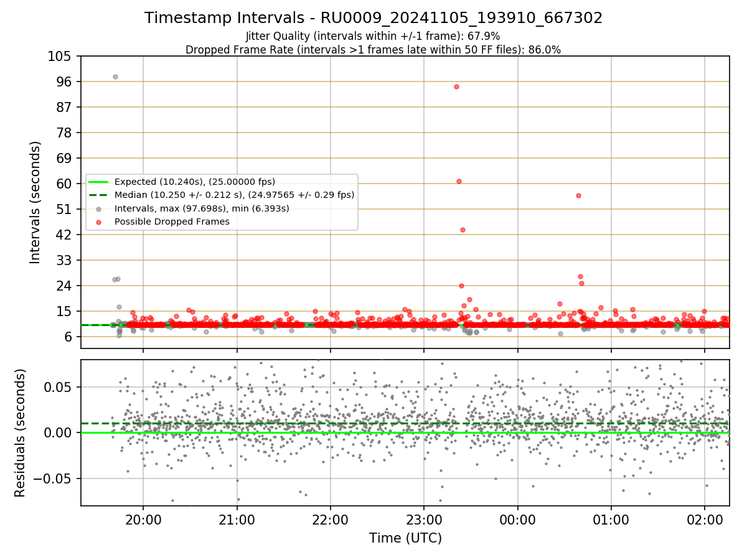Viewport: 747px width, 560px height.
Task: Click the 23:00 time tick label
Action: pyautogui.click(x=424, y=521)
